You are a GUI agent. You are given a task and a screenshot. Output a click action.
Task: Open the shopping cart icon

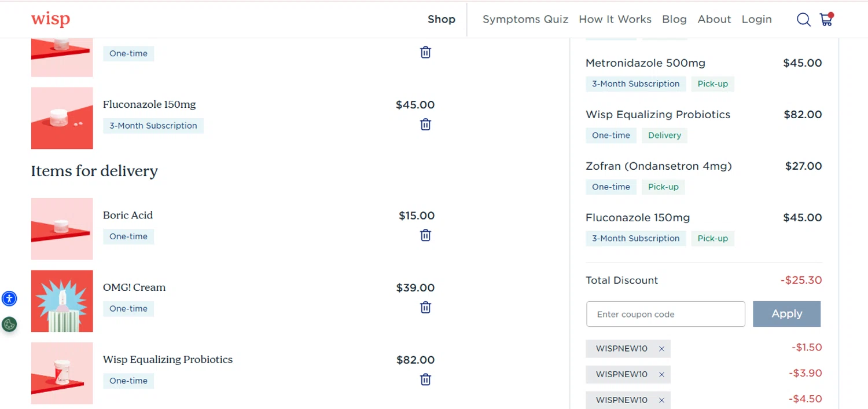coord(826,20)
